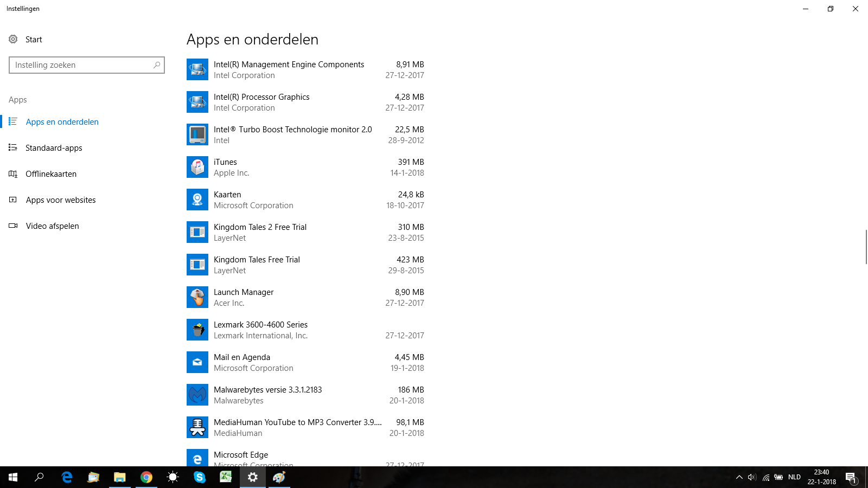The height and width of the screenshot is (488, 868).
Task: Select the Launch Manager icon
Action: 197,297
